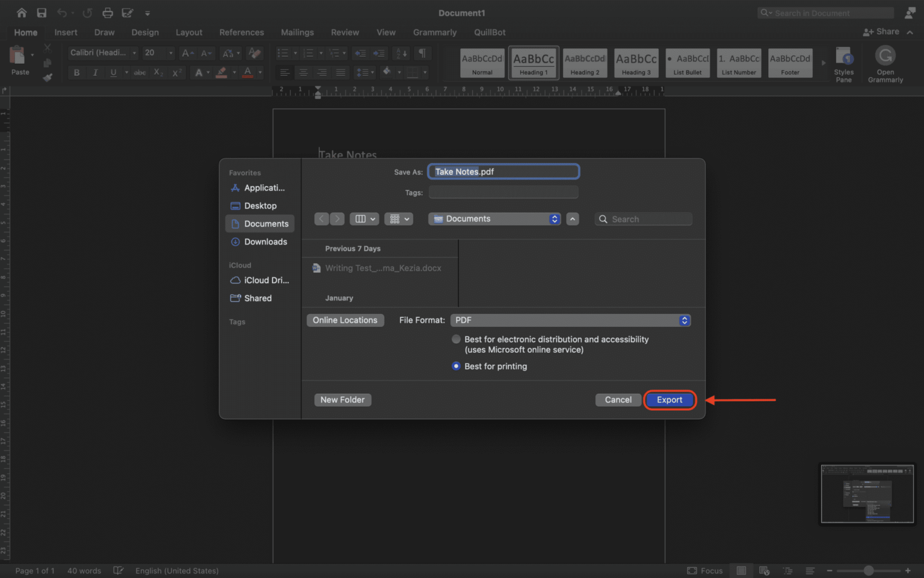Image resolution: width=924 pixels, height=578 pixels.
Task: Switch to the Insert ribbon tab
Action: tap(66, 33)
